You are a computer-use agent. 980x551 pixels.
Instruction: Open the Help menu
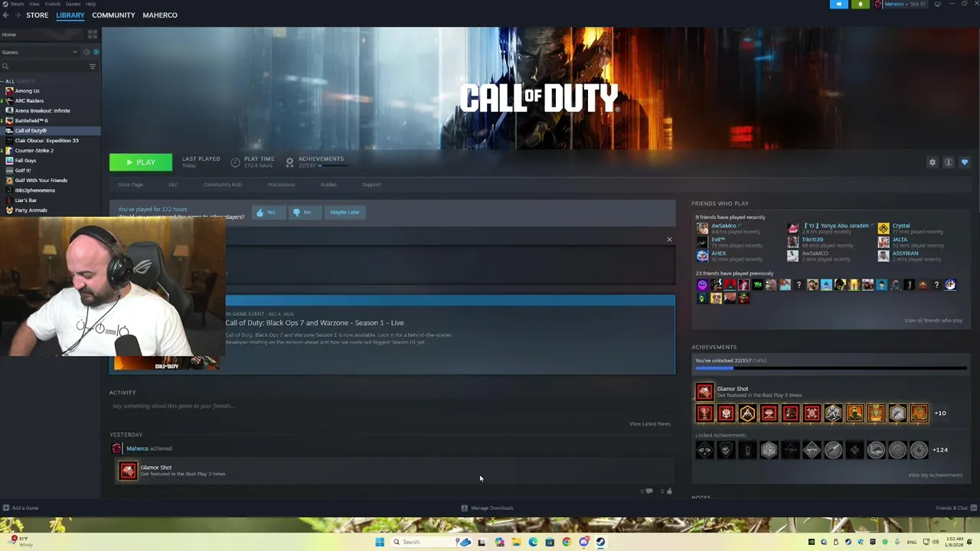[91, 4]
